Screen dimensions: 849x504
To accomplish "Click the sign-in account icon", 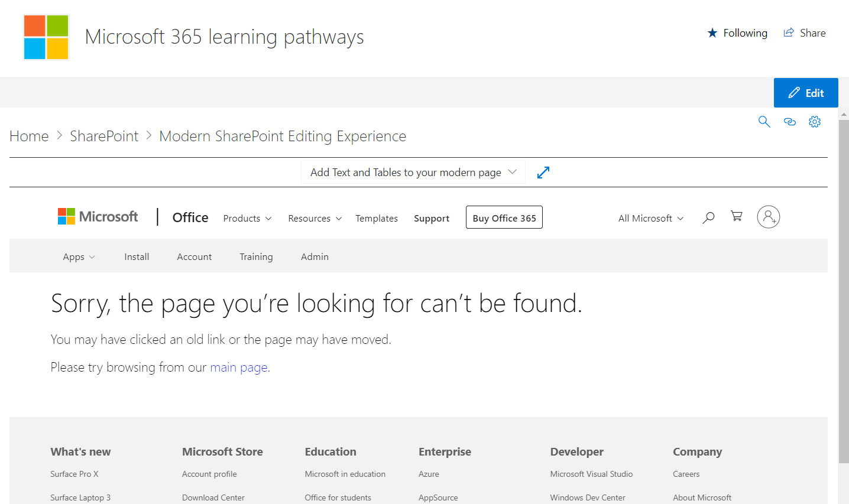I will (768, 217).
